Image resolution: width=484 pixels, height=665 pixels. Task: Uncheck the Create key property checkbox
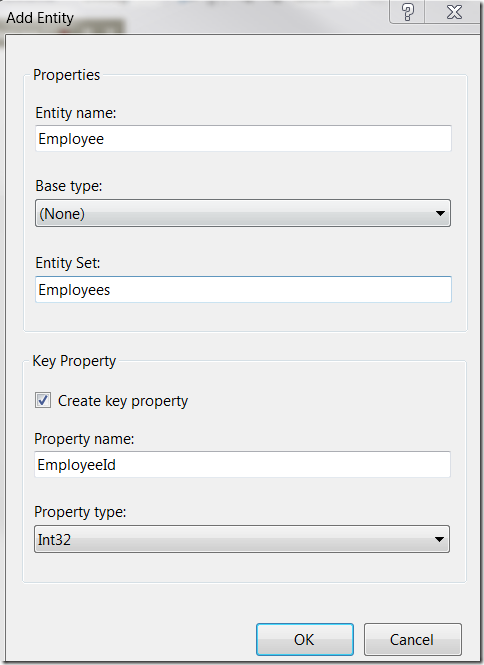(43, 400)
